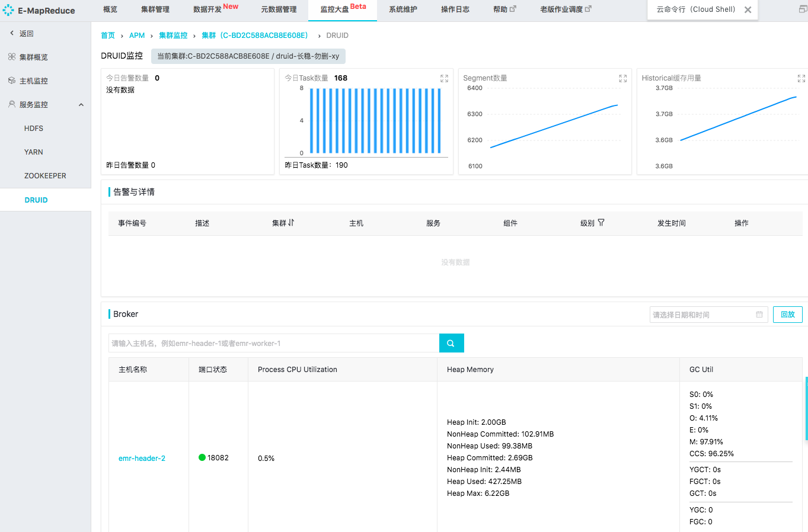Click the 返回 back arrow

click(12, 33)
